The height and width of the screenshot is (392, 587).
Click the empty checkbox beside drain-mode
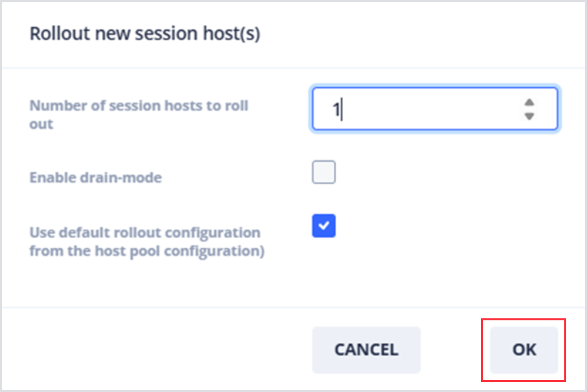[323, 173]
